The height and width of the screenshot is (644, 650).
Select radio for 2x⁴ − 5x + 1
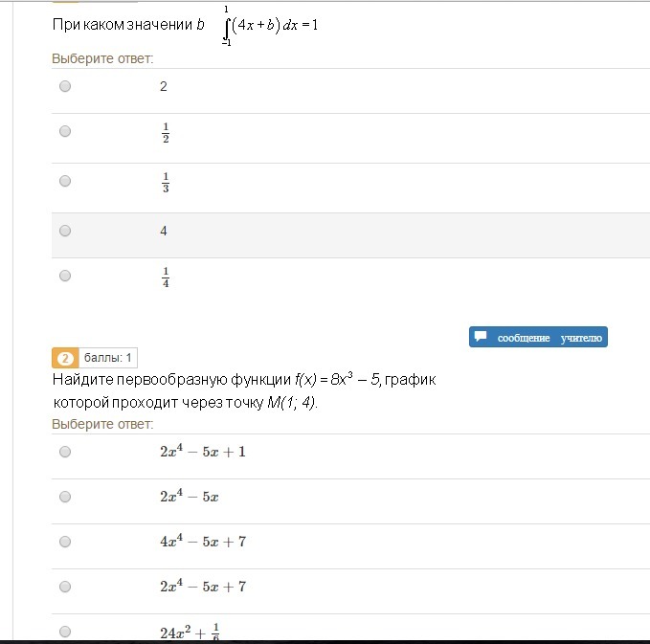[65, 452]
